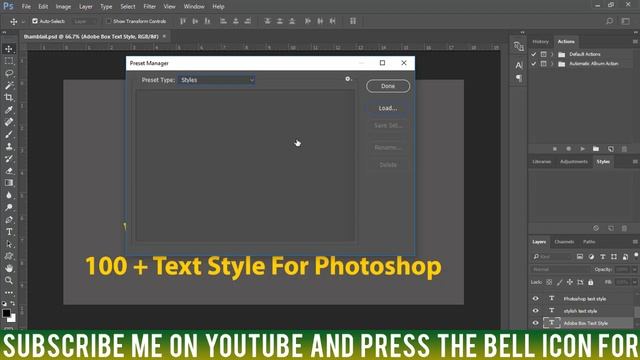The width and height of the screenshot is (640, 360).
Task: Open the Paragraph panel icon
Action: point(519,78)
